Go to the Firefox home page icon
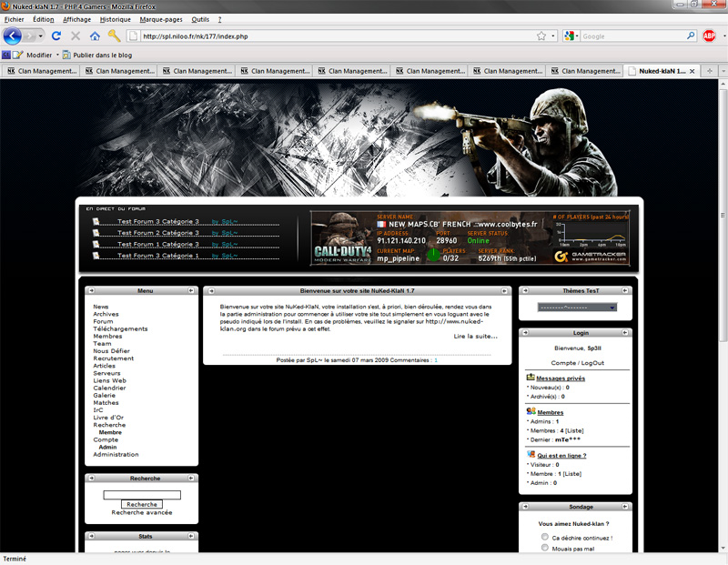This screenshot has height=565, width=728. click(95, 36)
